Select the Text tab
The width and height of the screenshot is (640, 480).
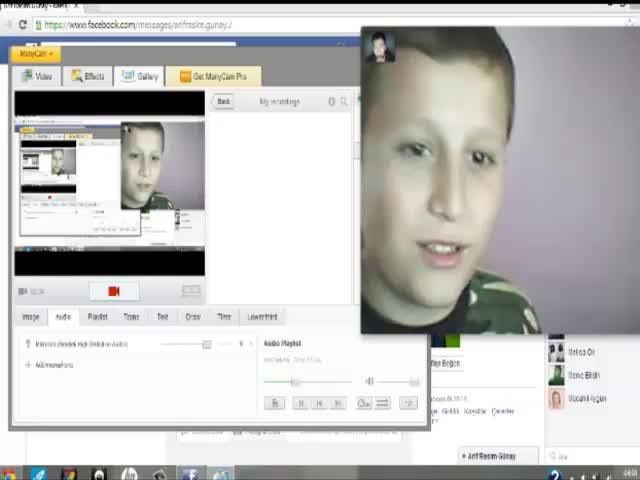click(162, 317)
